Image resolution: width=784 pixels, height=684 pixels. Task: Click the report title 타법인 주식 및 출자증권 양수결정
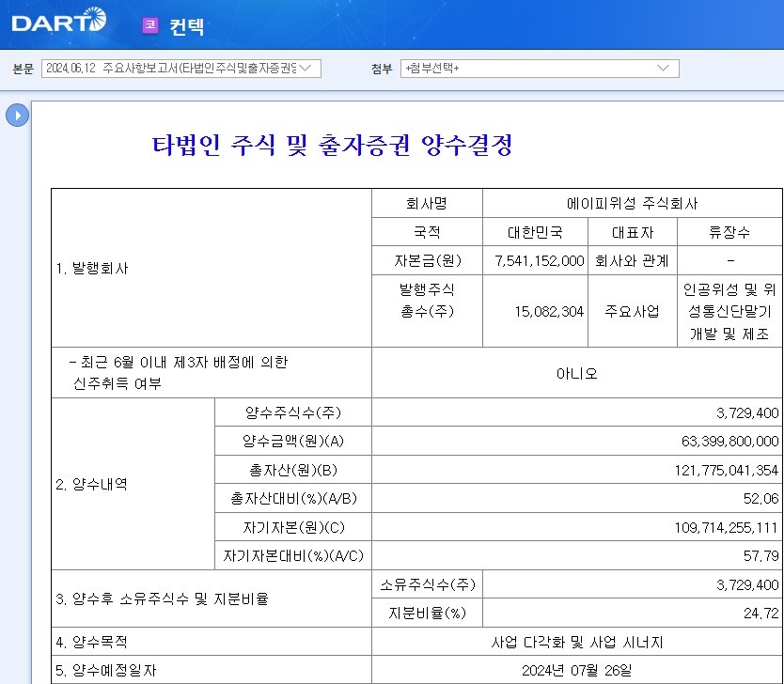point(332,146)
